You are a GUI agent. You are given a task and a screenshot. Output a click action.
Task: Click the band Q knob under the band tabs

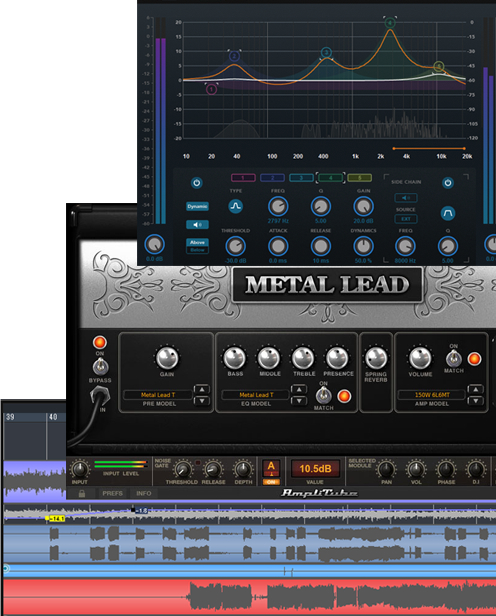point(321,206)
